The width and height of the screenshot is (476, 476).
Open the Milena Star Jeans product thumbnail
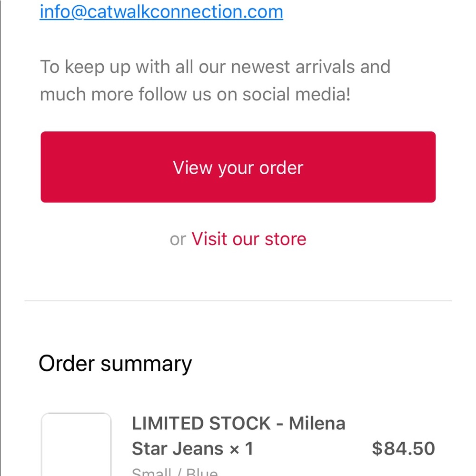[x=76, y=444]
